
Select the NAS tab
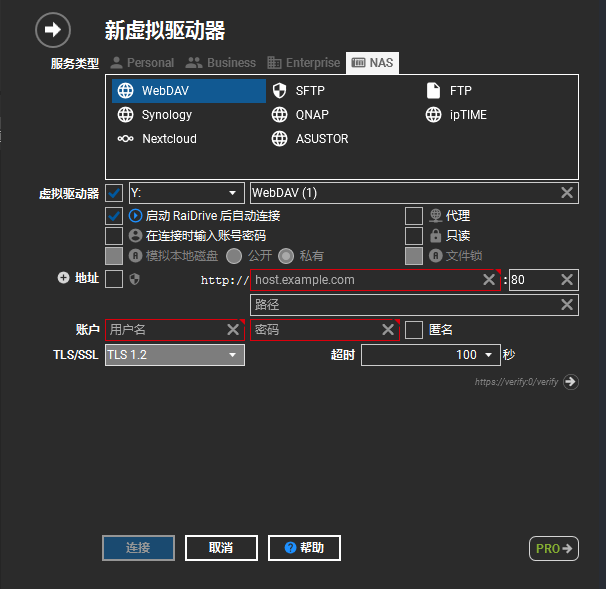click(373, 63)
